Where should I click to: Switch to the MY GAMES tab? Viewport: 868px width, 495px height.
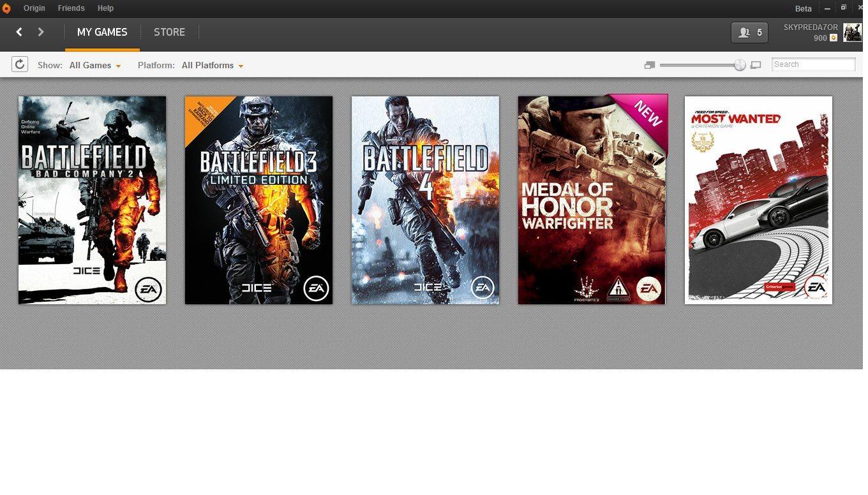click(x=102, y=33)
